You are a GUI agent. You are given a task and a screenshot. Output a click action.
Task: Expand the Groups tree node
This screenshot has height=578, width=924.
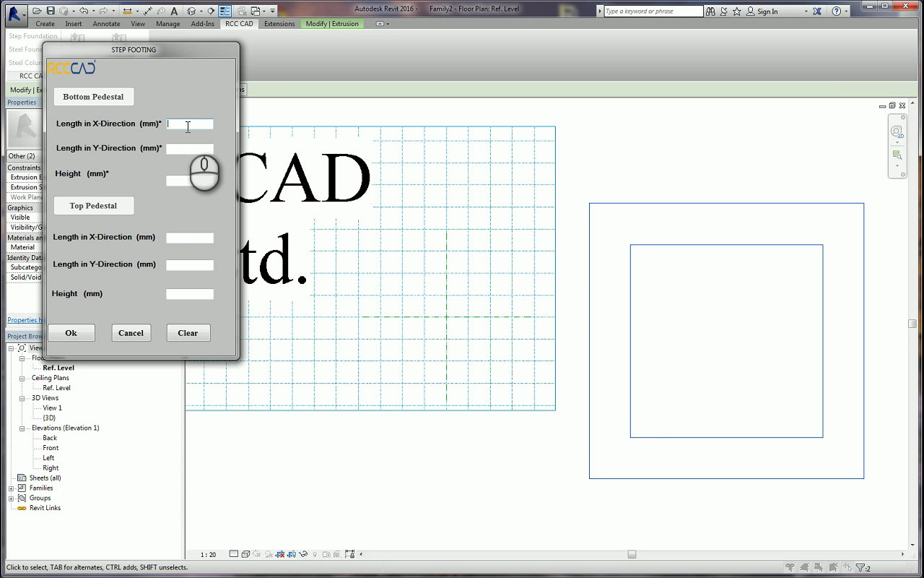point(11,499)
